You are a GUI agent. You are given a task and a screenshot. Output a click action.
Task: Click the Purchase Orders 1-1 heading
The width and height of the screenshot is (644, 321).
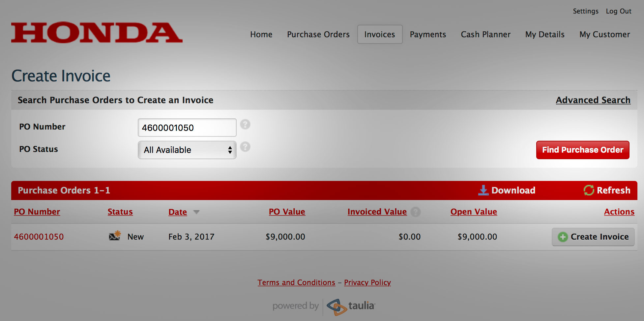click(x=64, y=190)
